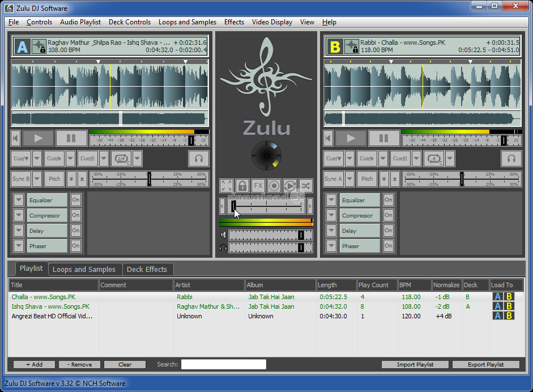Screen dimensions: 533x392
Task: Click the FX button in center mixer
Action: tap(258, 186)
